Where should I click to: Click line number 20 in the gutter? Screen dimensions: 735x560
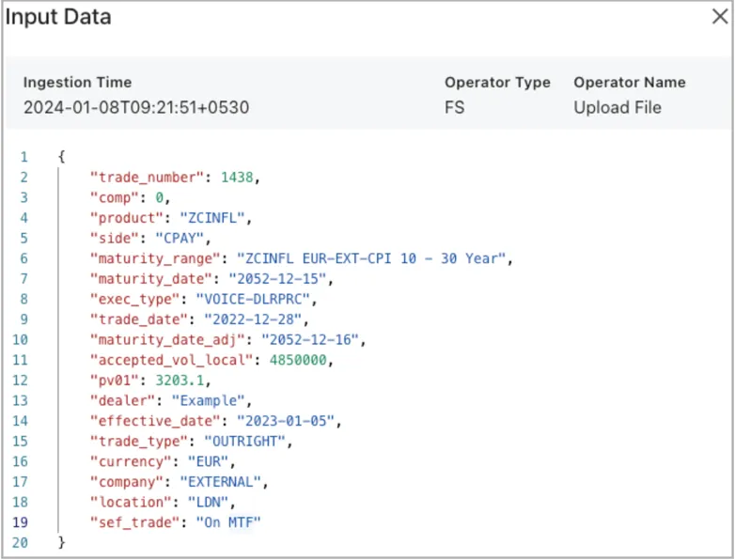[x=20, y=543]
